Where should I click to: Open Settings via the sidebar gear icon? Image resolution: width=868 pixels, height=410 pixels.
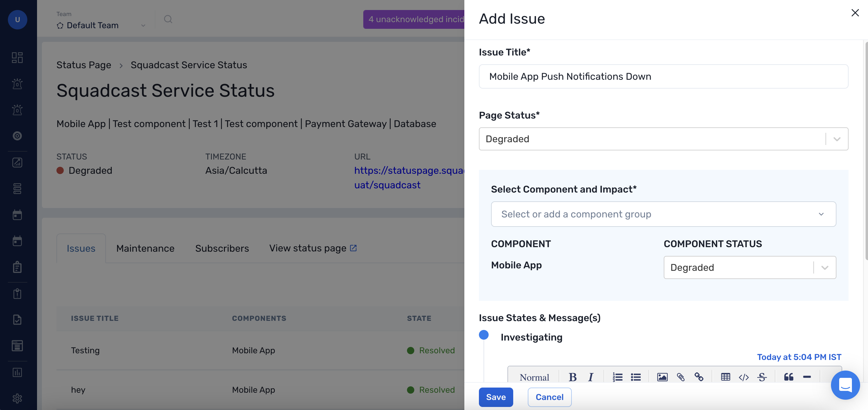17,398
